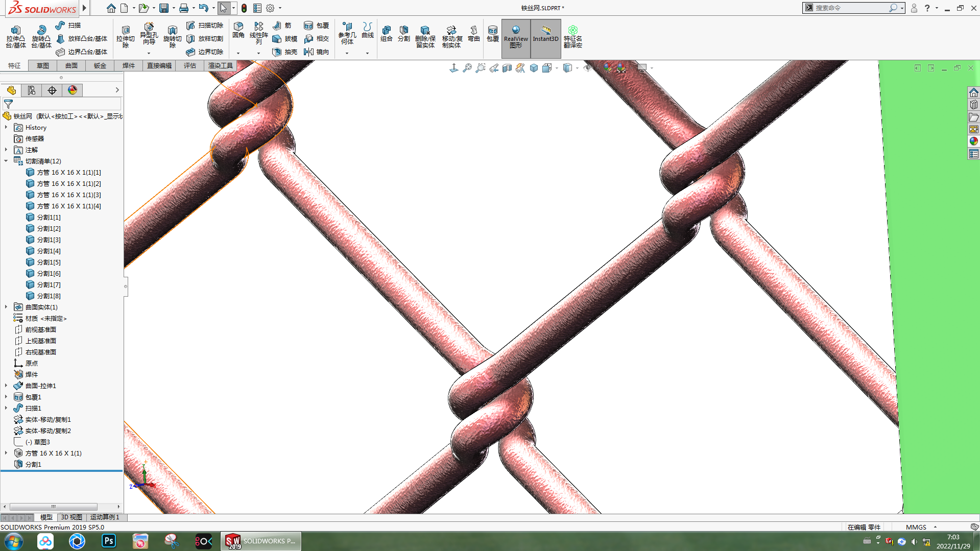The width and height of the screenshot is (980, 551).
Task: Select 实体-移动/复制2 feature
Action: tap(42, 430)
